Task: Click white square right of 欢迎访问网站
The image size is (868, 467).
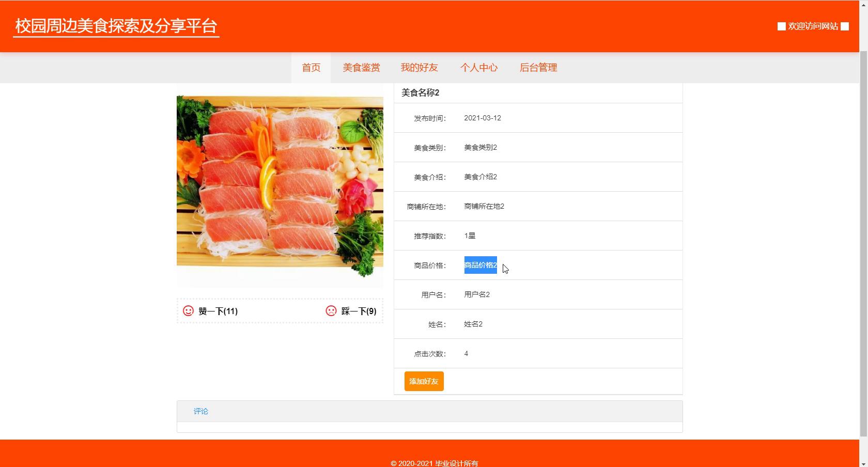Action: [x=845, y=26]
